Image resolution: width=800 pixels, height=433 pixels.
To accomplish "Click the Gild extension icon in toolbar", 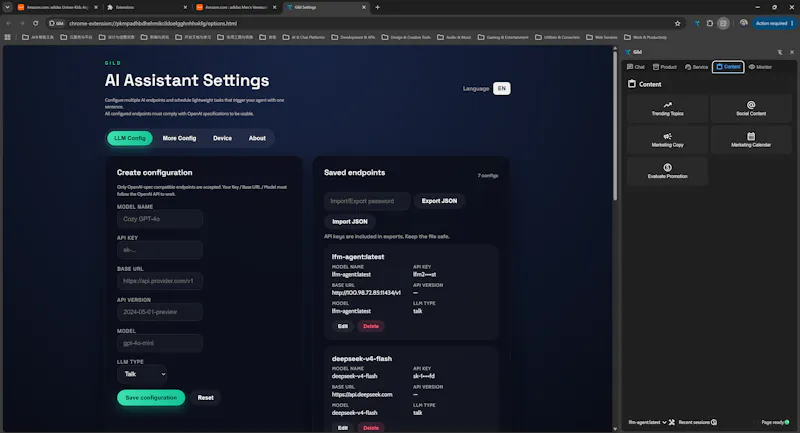I will coord(696,23).
